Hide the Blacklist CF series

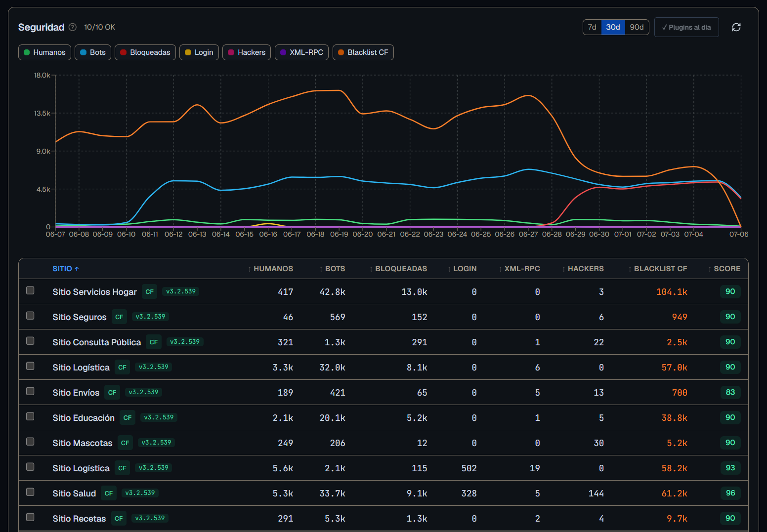pos(363,52)
